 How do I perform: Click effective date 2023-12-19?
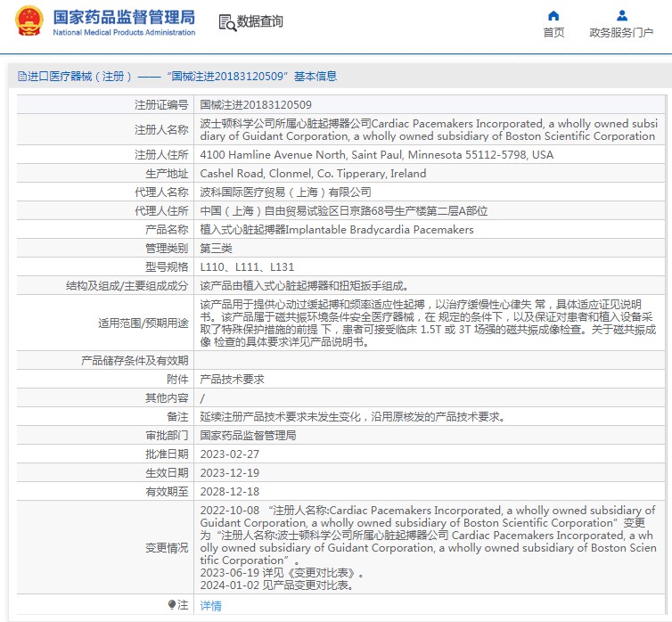tap(230, 473)
